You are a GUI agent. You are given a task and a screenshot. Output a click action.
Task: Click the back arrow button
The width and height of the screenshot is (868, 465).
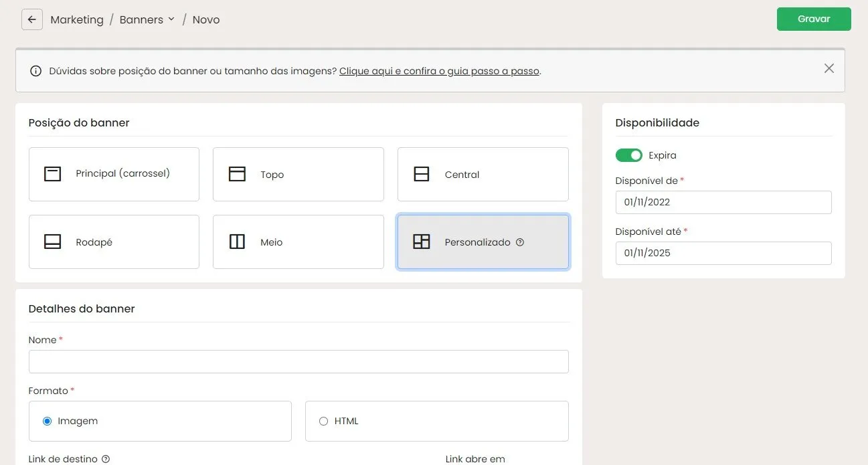click(32, 19)
